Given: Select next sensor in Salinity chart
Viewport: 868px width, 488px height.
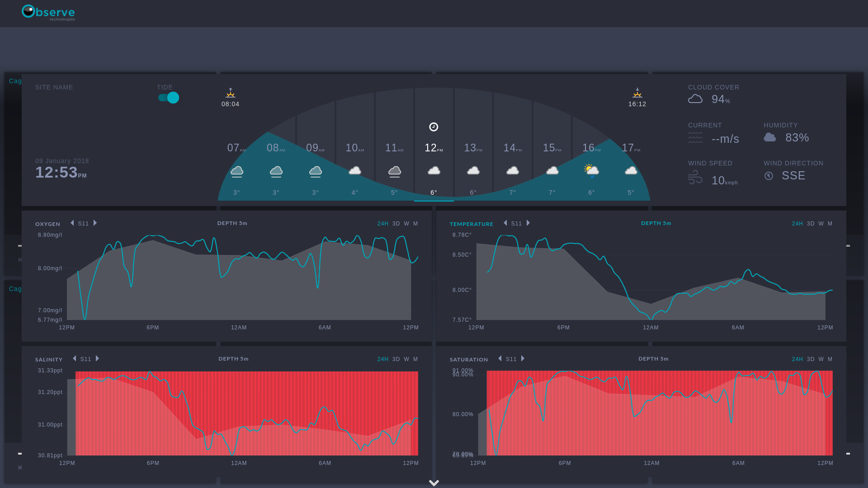Looking at the screenshot, I should [97, 358].
